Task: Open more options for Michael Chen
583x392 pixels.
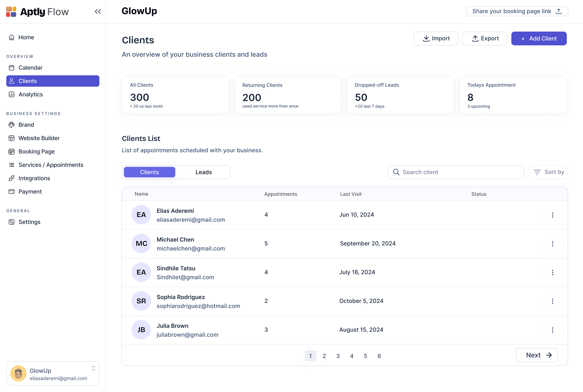Action: 552,244
